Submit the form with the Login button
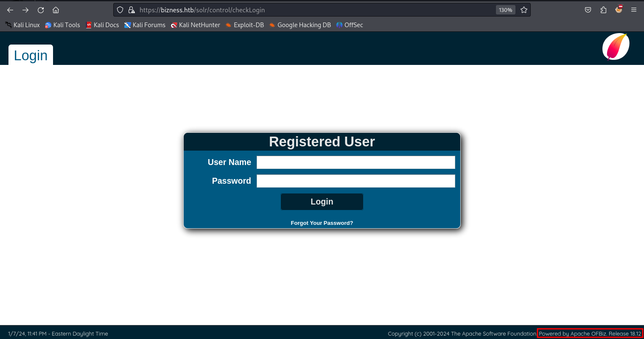This screenshot has height=339, width=644. click(x=322, y=202)
